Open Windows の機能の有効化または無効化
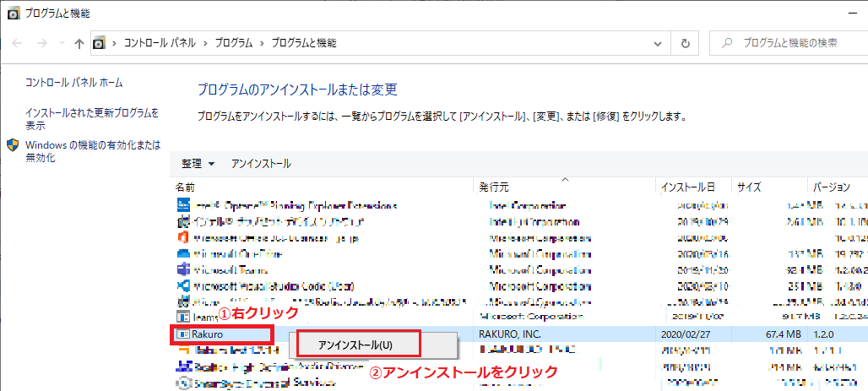Screen dimensions: 868x391 [x=93, y=151]
